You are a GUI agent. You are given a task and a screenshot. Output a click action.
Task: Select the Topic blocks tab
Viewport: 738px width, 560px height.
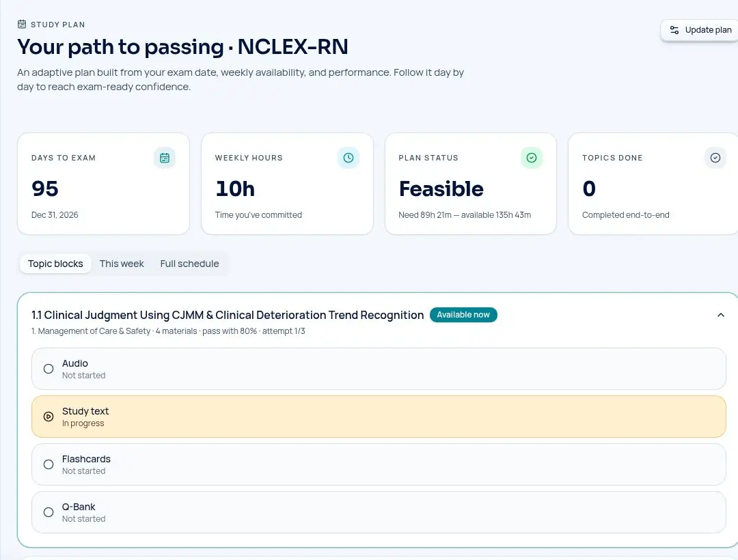coord(55,264)
